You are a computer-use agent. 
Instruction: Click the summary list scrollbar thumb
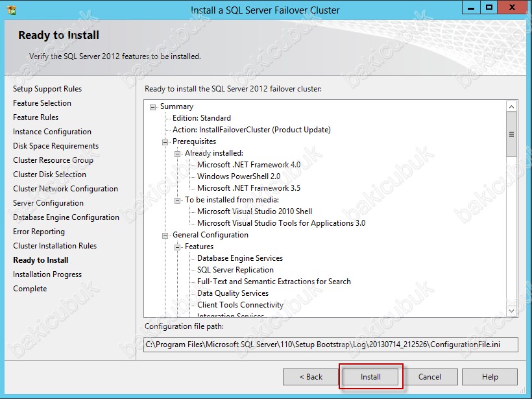click(x=512, y=134)
